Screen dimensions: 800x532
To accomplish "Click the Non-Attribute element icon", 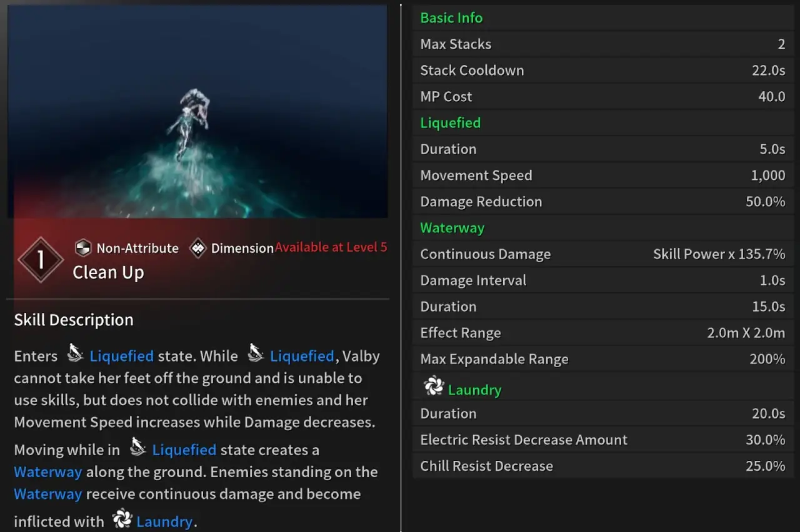I will [83, 248].
